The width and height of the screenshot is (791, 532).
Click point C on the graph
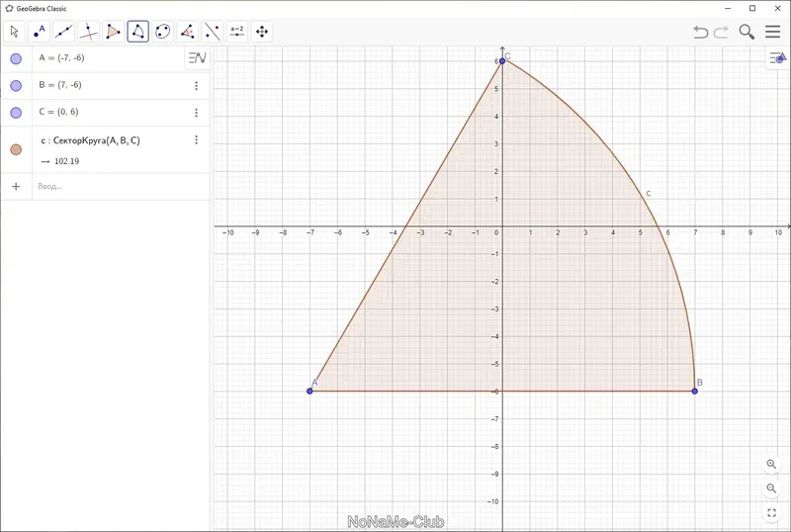[502, 60]
